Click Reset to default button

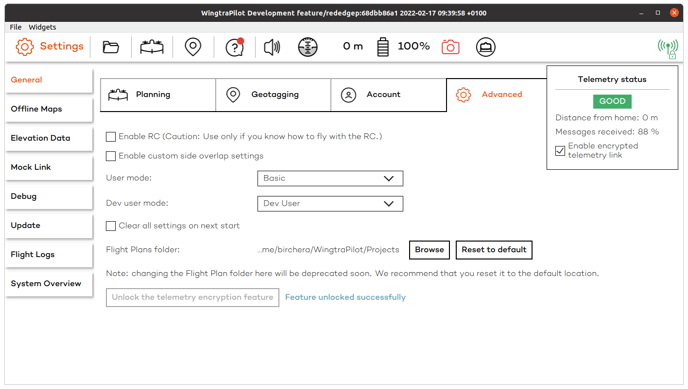(x=494, y=250)
